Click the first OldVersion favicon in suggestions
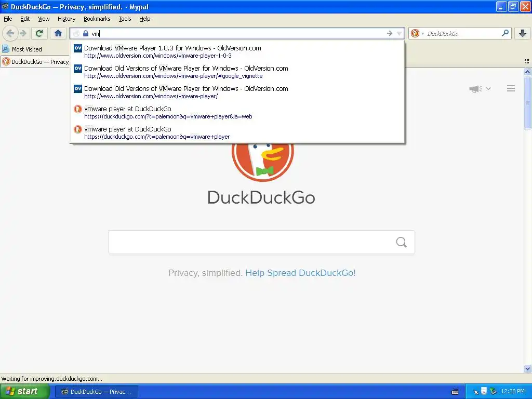This screenshot has width=532, height=399. (78, 48)
